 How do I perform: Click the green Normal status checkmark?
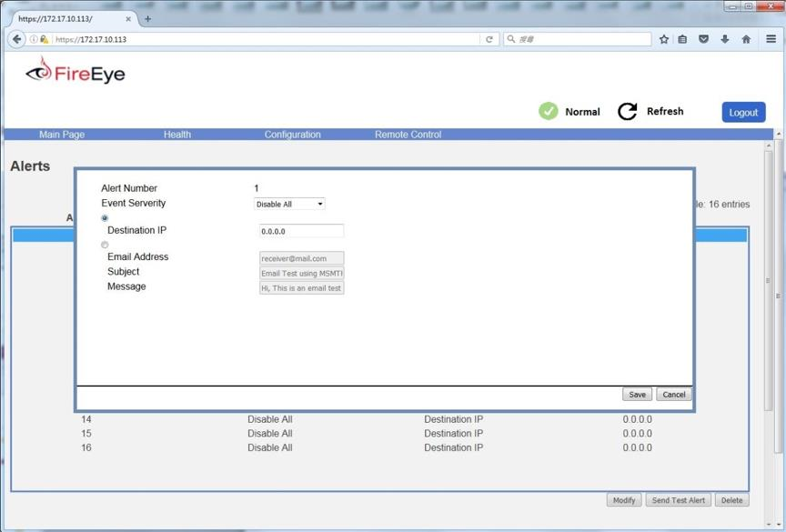pyautogui.click(x=548, y=111)
